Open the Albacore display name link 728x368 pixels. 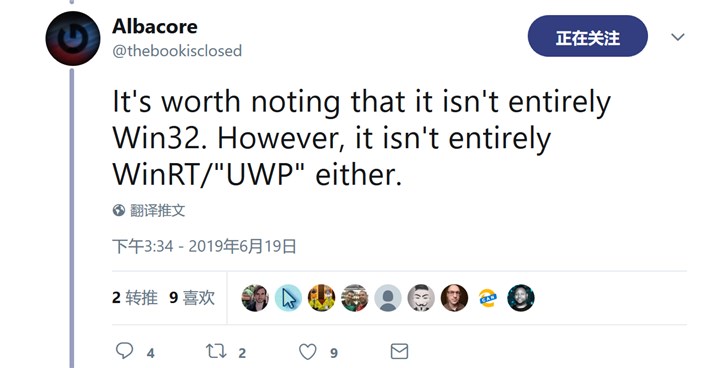tap(155, 26)
